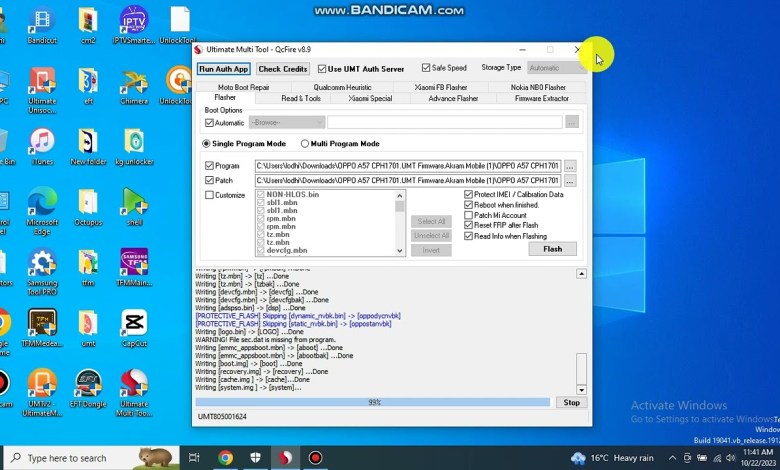Open the cm2 folder icon
The height and width of the screenshot is (470, 780).
[88, 25]
